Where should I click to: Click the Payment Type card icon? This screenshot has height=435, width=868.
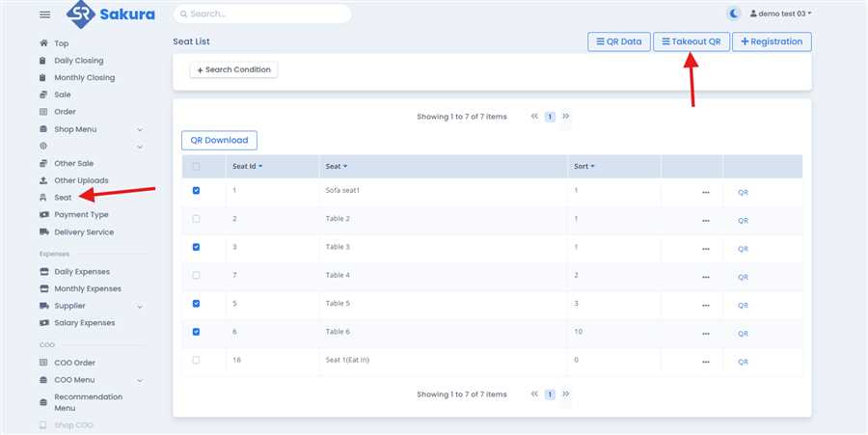(43, 215)
